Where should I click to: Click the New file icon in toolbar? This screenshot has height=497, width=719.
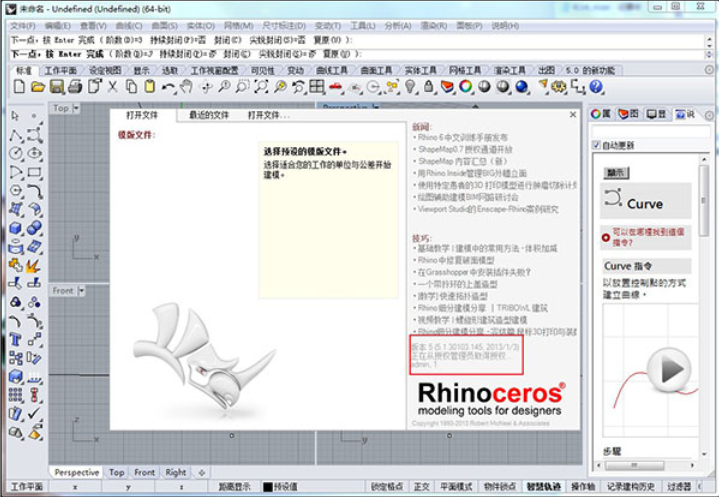point(18,88)
